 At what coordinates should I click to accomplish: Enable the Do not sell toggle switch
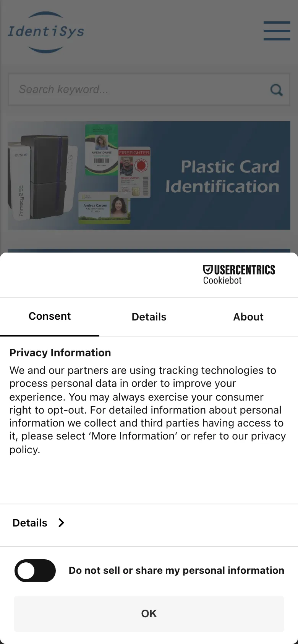pos(35,570)
